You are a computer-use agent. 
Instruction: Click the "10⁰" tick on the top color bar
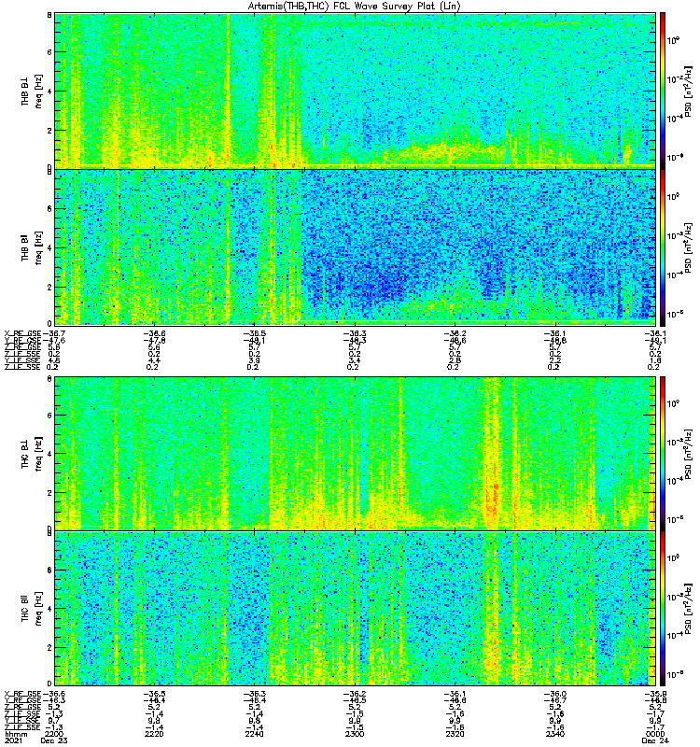pos(672,40)
